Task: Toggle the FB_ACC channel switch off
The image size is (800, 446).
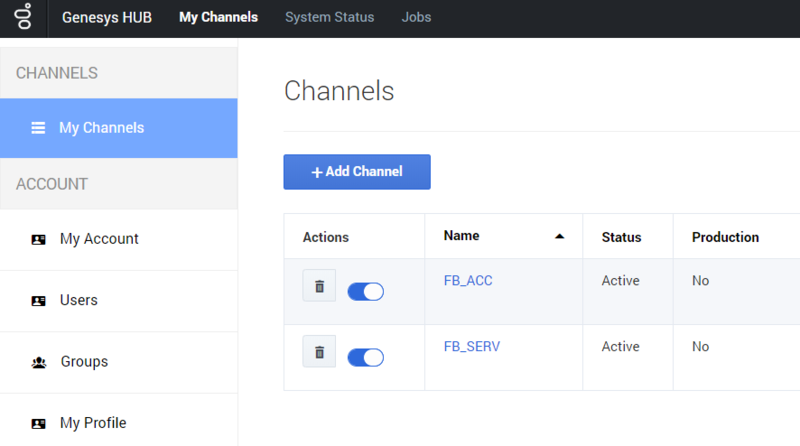Action: 365,291
